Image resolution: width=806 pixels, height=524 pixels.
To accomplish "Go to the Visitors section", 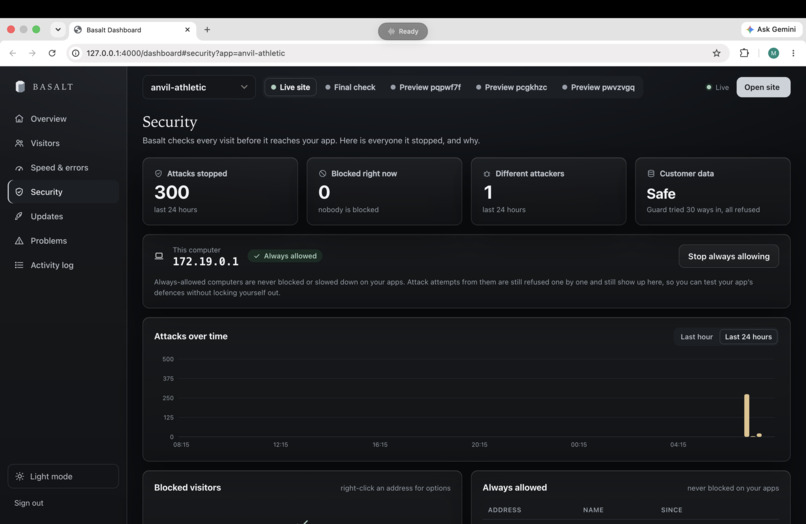I will point(63,143).
